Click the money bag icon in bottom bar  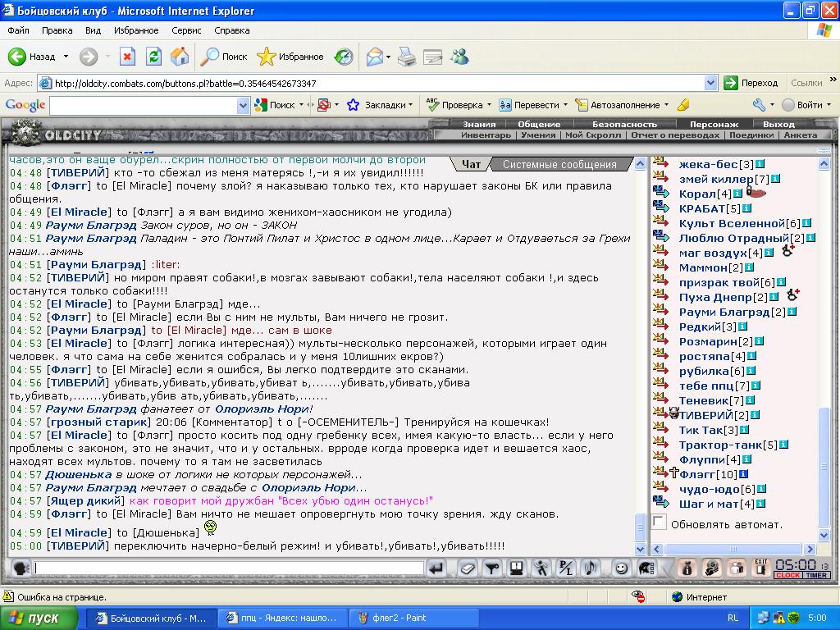[687, 568]
